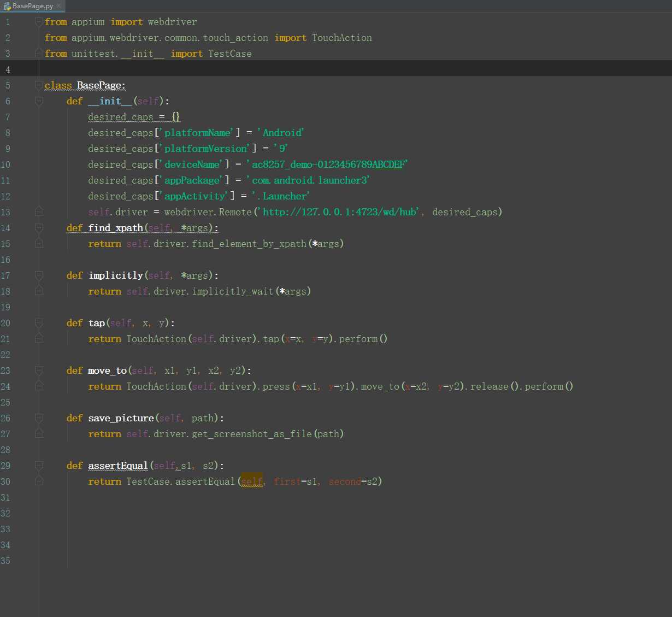Image resolution: width=672 pixels, height=617 pixels.
Task: Click the 'deviceName' key string
Action: [191, 164]
